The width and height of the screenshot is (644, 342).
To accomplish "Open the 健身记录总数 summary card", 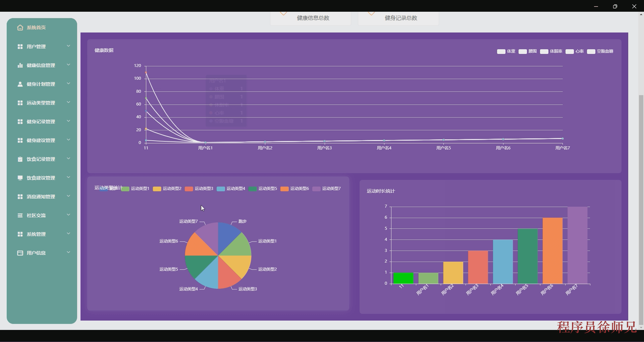I will (x=398, y=18).
